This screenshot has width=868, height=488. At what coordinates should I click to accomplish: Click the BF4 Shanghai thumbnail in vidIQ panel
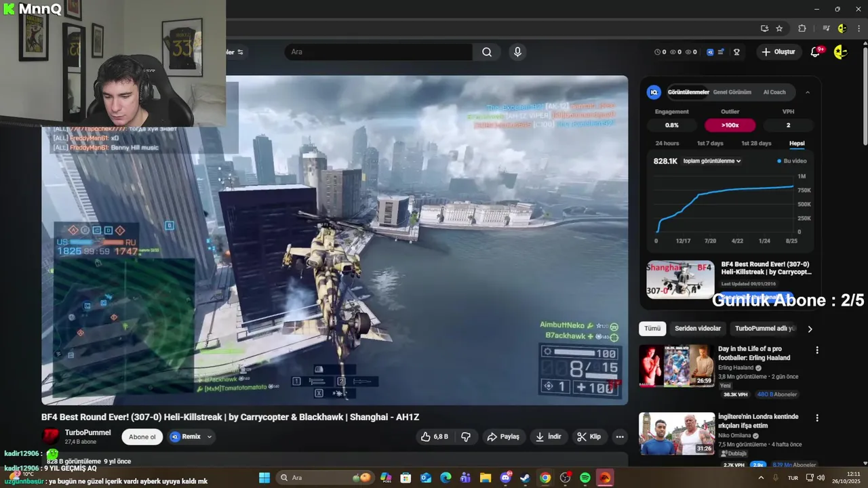click(x=680, y=280)
